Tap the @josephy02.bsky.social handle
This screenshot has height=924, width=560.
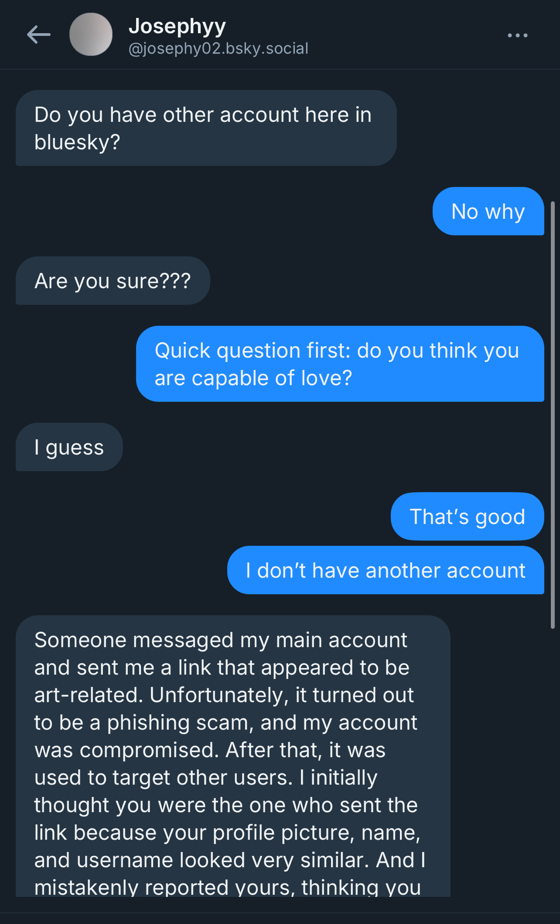[218, 49]
